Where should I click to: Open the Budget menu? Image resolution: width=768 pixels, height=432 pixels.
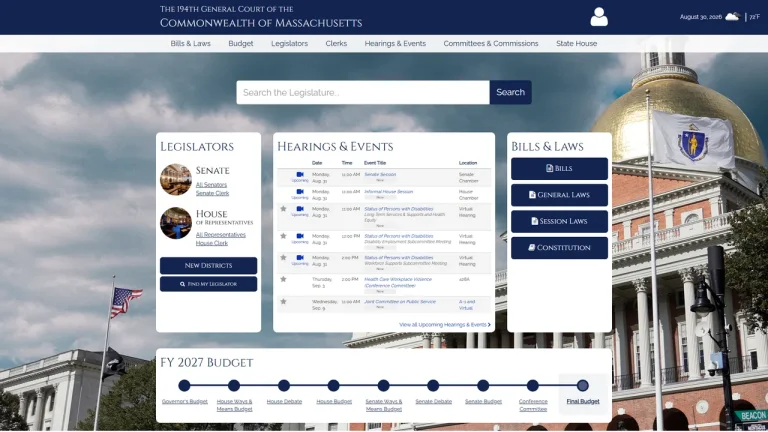[240, 44]
